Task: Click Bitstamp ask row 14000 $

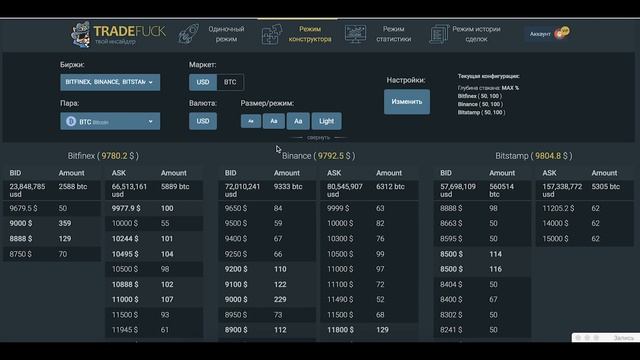Action: [x=584, y=224]
